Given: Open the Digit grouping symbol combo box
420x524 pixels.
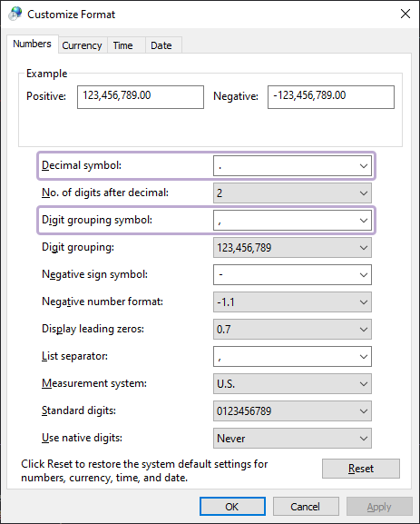Looking at the screenshot, I should (292, 221).
